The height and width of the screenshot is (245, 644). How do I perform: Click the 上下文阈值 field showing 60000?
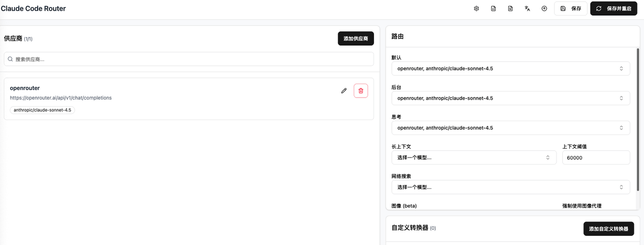pos(596,158)
